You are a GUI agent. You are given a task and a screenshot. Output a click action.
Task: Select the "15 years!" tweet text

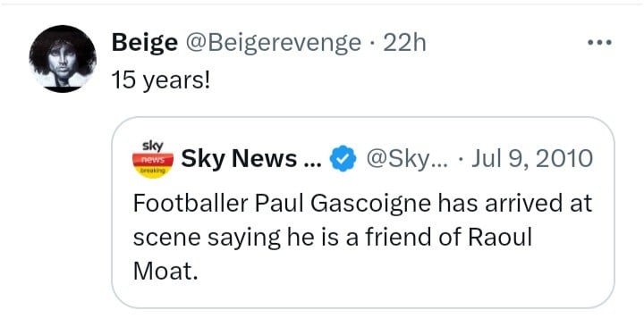161,80
